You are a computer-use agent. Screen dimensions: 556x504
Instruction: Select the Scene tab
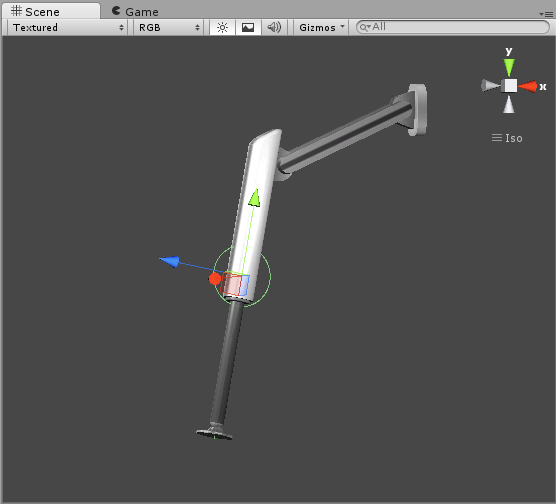36,11
